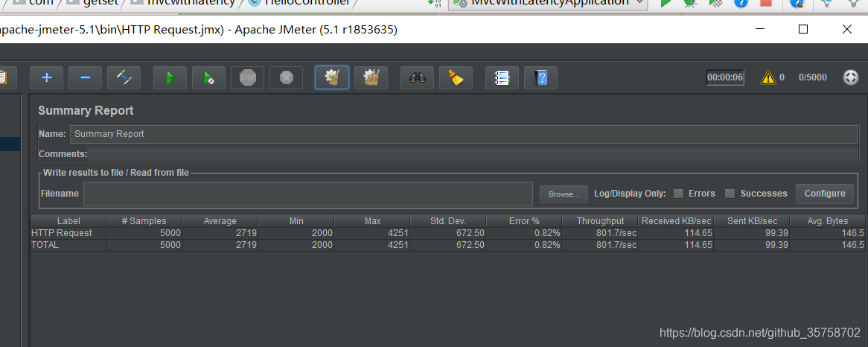Click Average 2719 in the HTTP Request row
The width and height of the screenshot is (868, 347).
pyautogui.click(x=246, y=233)
